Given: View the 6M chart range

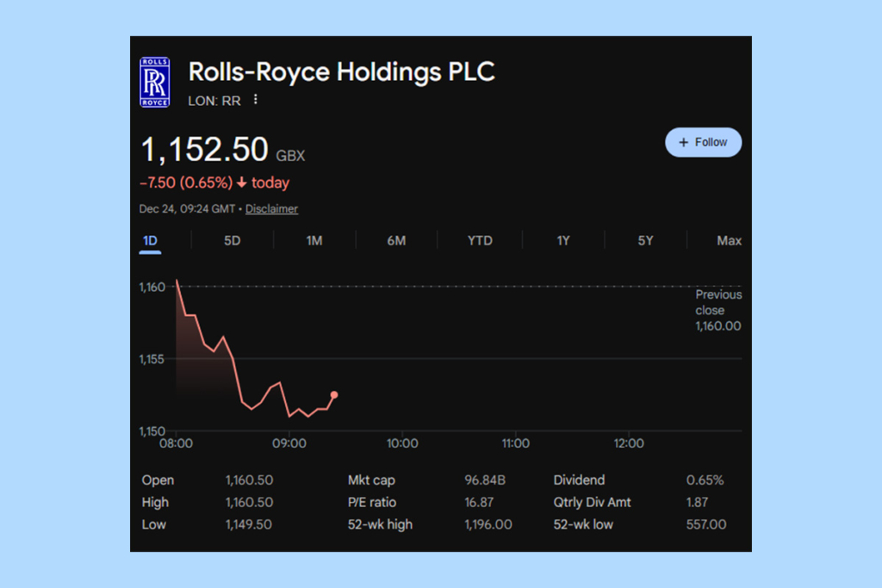Looking at the screenshot, I should click(397, 240).
